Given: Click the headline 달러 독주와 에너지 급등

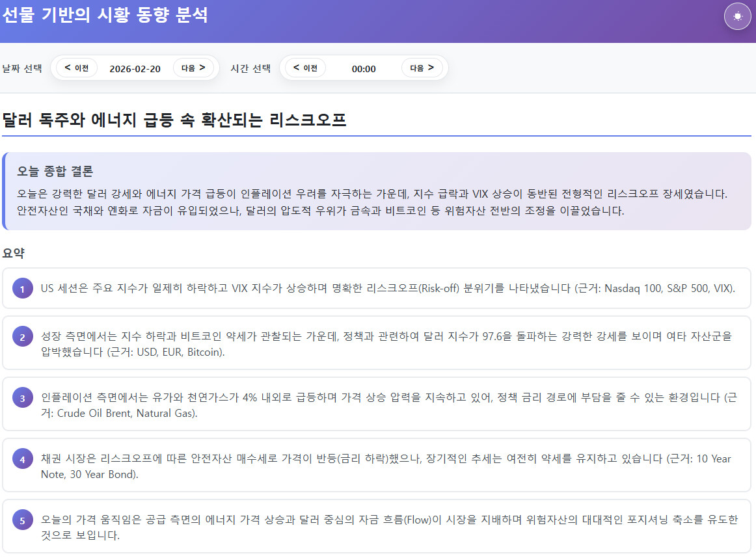Looking at the screenshot, I should coord(174,120).
